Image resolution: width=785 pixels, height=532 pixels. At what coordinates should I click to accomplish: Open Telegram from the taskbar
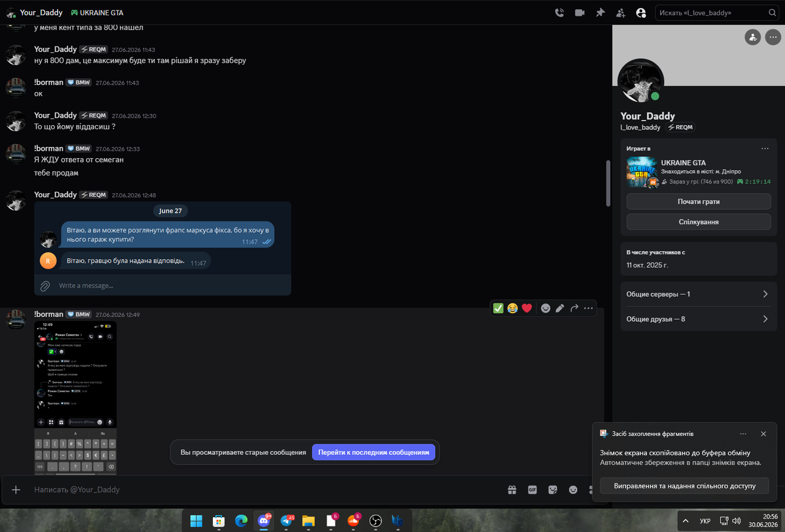(286, 521)
